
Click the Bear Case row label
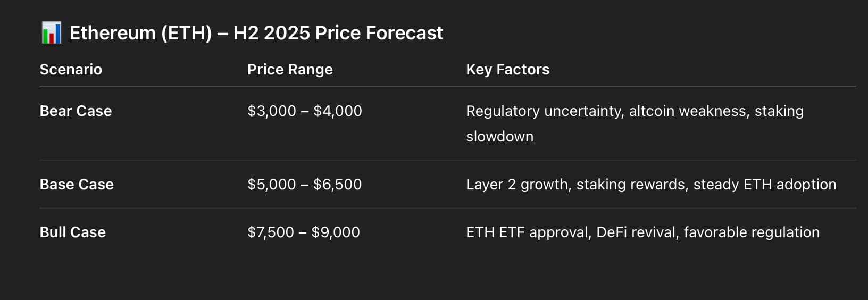coord(76,111)
